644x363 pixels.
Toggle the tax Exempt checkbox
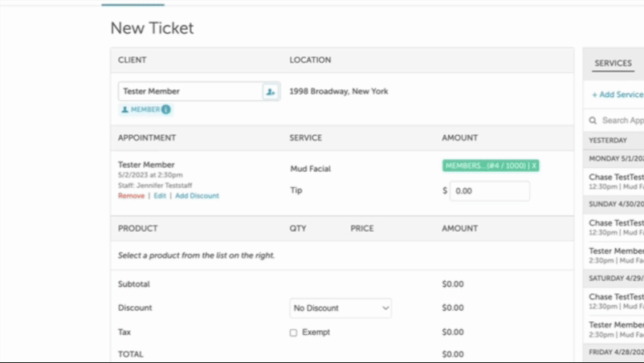(x=293, y=332)
